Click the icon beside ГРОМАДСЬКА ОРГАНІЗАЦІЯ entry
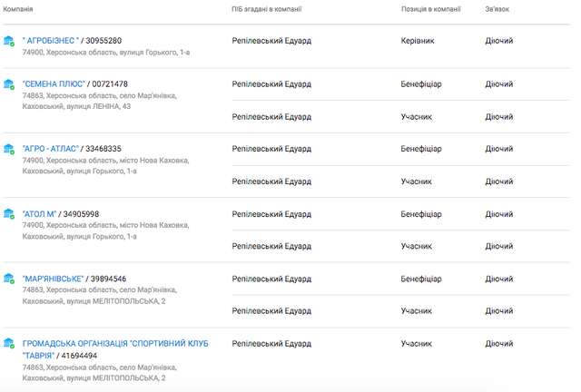Screen dimensions: 581x392 (x=9, y=345)
